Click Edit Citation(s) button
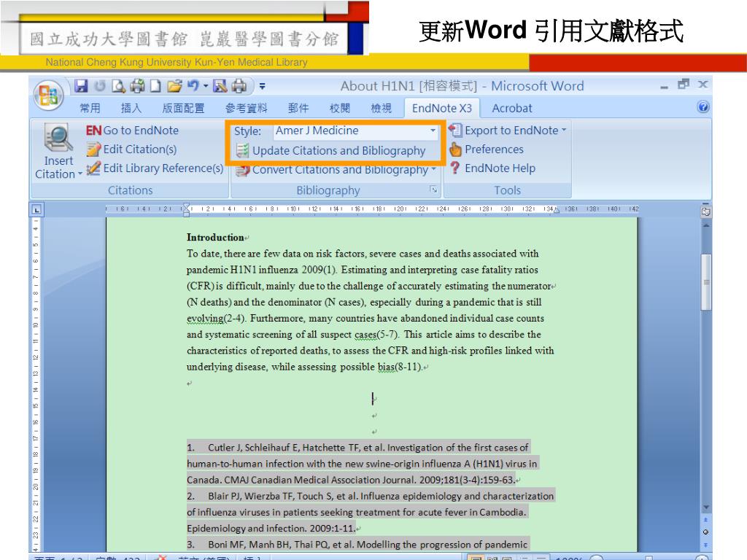 click(131, 149)
